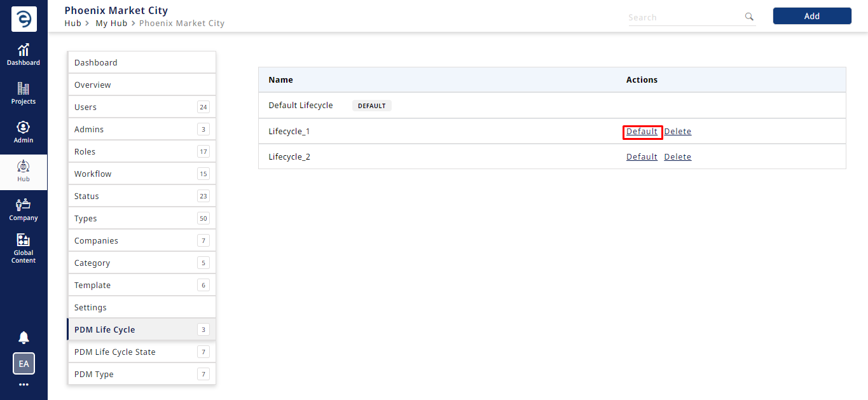
Task: Click the search magnifier icon
Action: click(749, 17)
